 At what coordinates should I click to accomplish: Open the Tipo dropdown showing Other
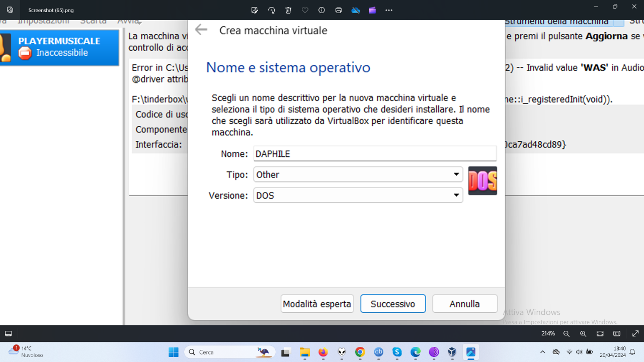tap(358, 174)
